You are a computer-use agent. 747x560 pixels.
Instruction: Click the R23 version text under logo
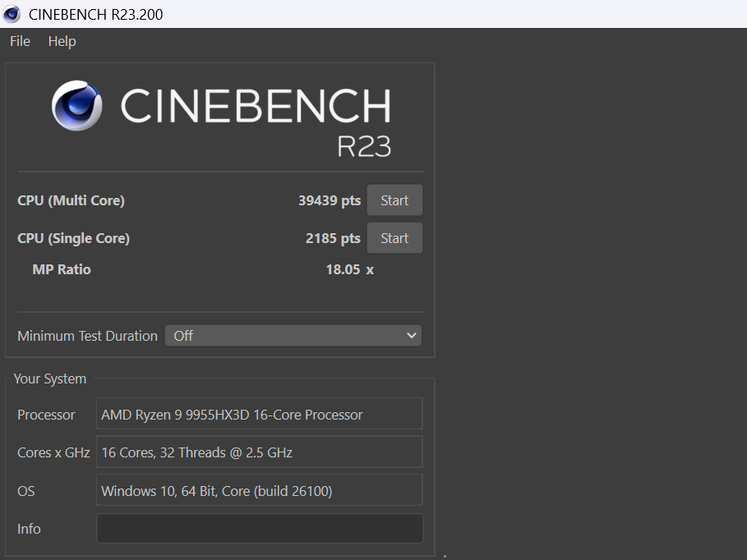pos(364,146)
